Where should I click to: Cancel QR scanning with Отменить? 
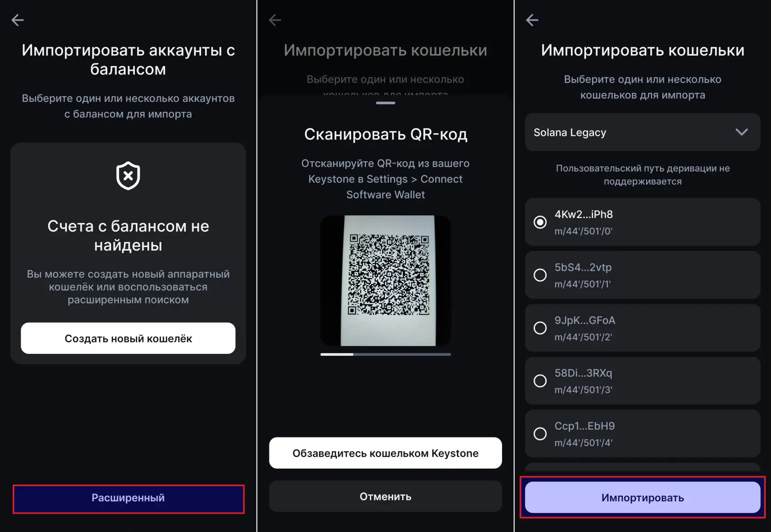[x=385, y=496]
